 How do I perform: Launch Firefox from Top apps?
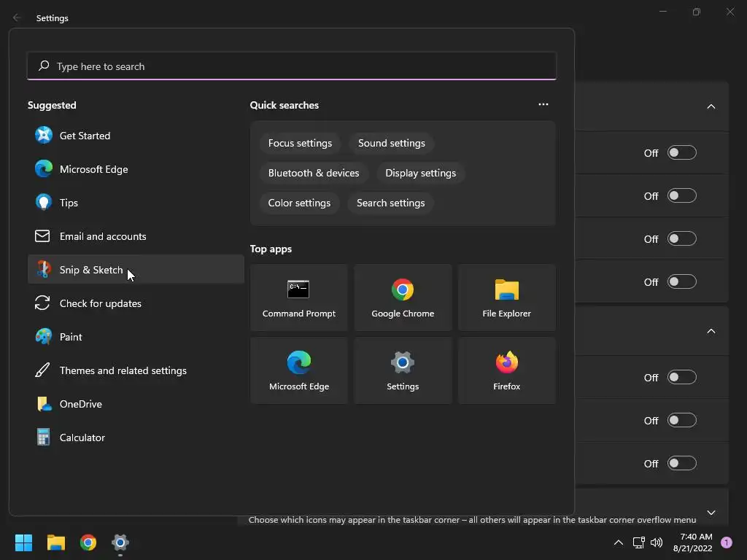point(506,370)
